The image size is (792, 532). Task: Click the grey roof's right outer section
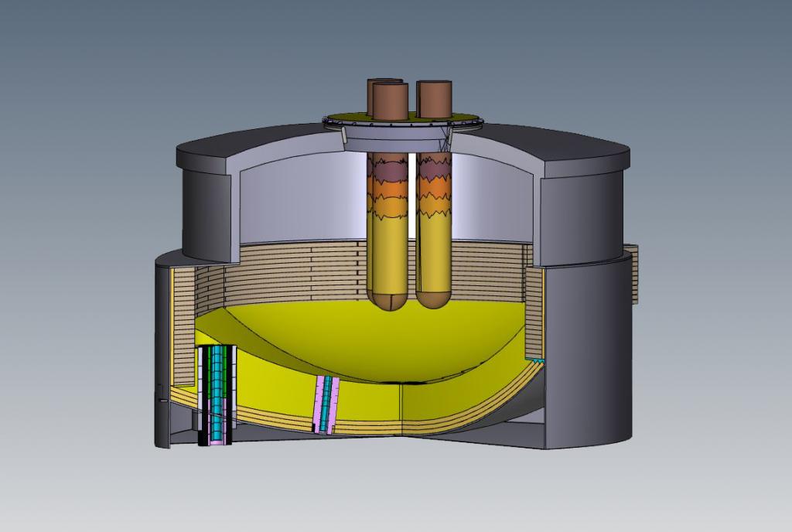(x=580, y=209)
